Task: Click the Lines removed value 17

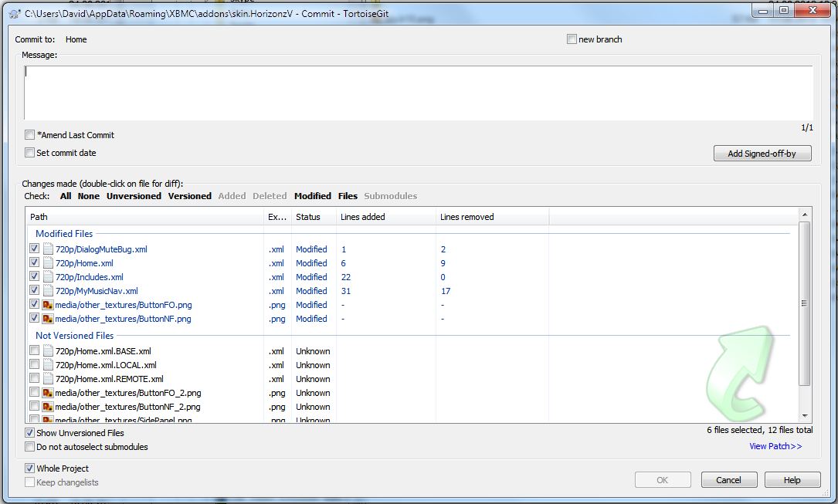Action: pos(446,291)
